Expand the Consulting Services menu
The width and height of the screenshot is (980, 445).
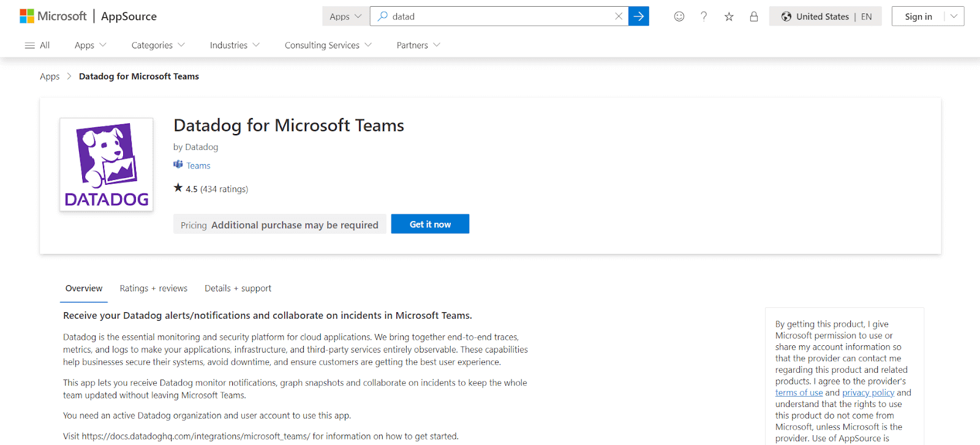[328, 45]
